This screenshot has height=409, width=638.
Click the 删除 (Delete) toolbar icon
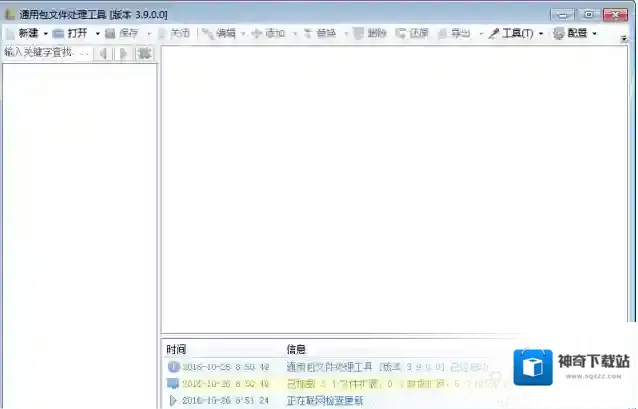click(370, 33)
